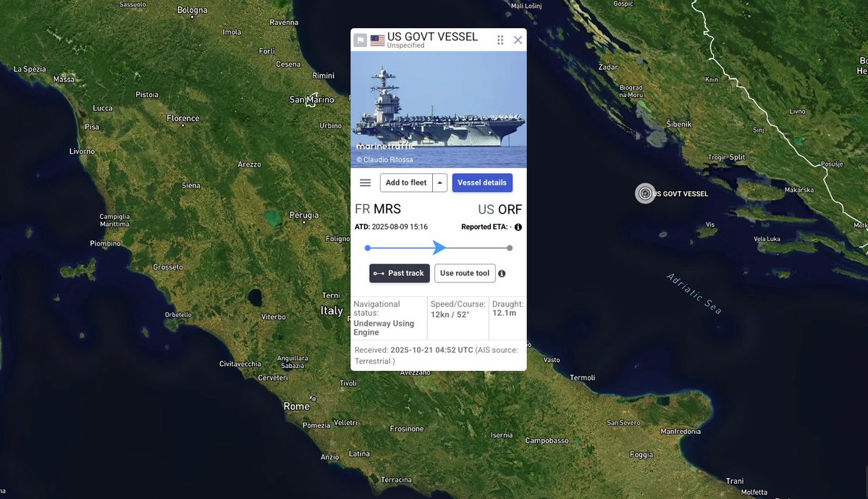Click the departure dot on the voyage progress line
The height and width of the screenshot is (499, 868).
coord(368,248)
